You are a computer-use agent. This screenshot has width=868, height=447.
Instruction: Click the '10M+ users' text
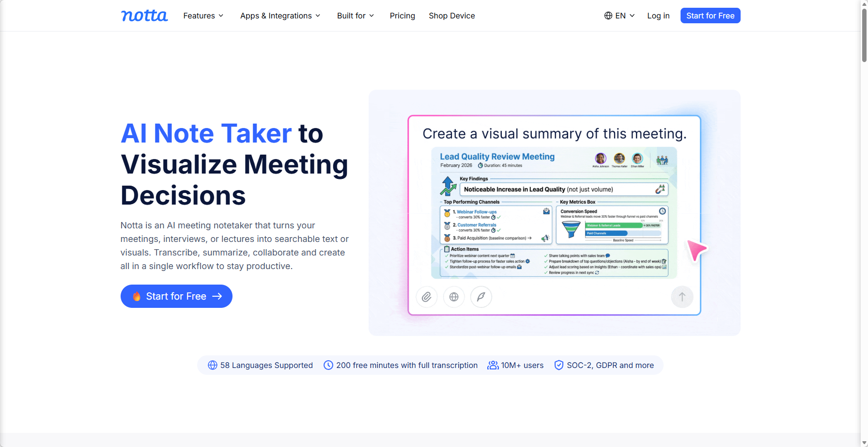tap(522, 365)
